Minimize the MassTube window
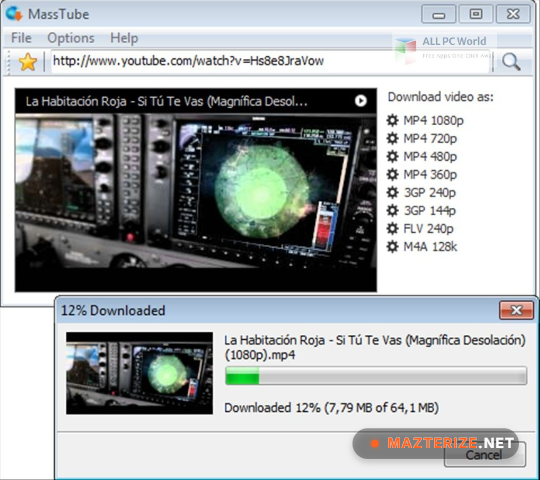This screenshot has height=480, width=540. (x=438, y=14)
